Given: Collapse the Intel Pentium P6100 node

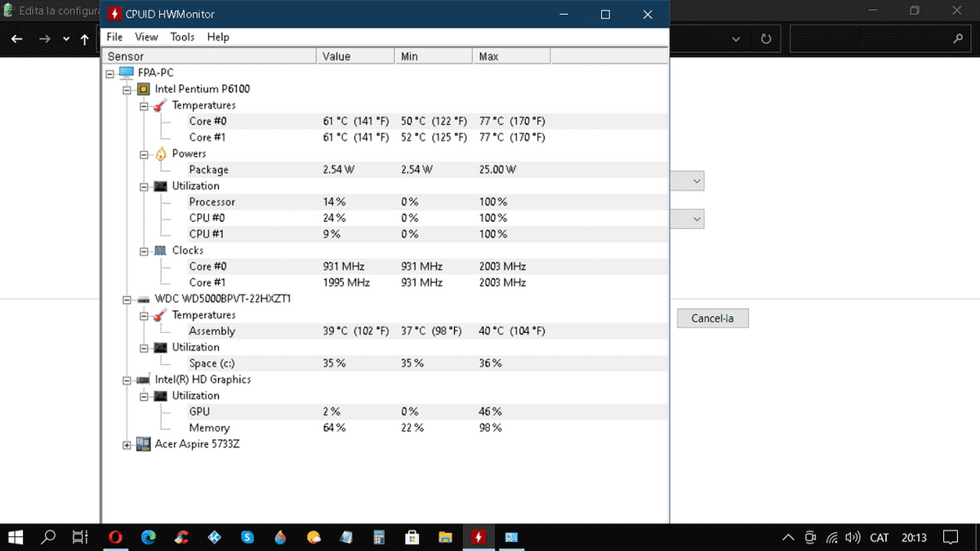Looking at the screenshot, I should tap(127, 89).
